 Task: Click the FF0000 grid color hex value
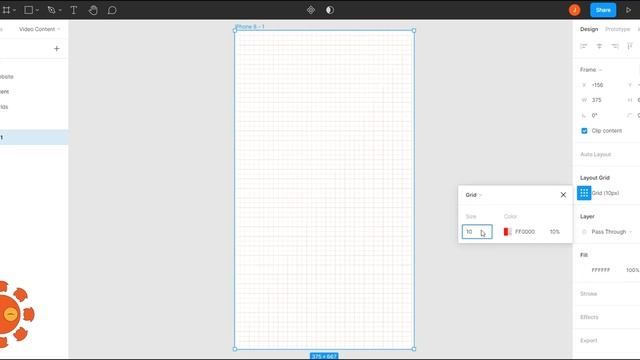pyautogui.click(x=525, y=232)
